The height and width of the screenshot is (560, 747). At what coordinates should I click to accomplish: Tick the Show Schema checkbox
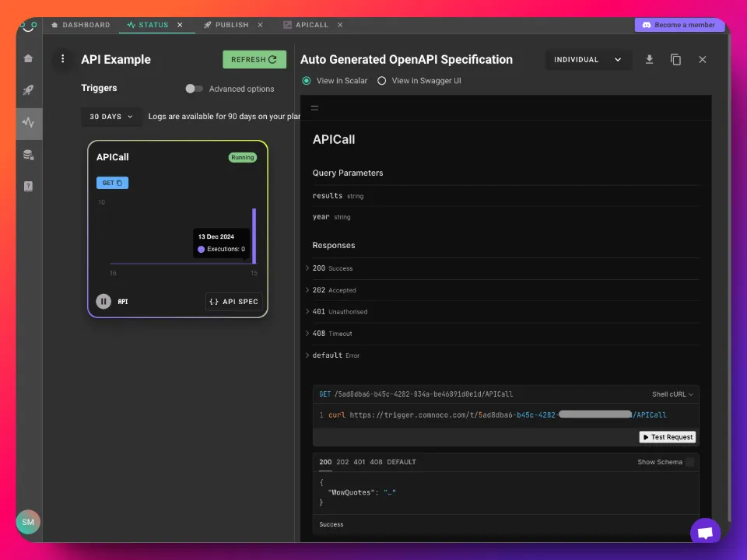point(689,462)
